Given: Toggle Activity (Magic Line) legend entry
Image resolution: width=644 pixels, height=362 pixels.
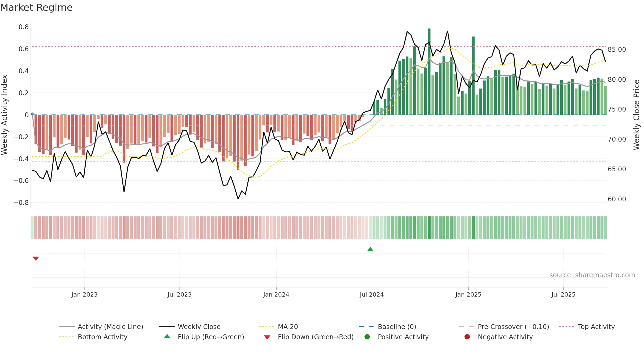Looking at the screenshot, I should click(101, 327).
